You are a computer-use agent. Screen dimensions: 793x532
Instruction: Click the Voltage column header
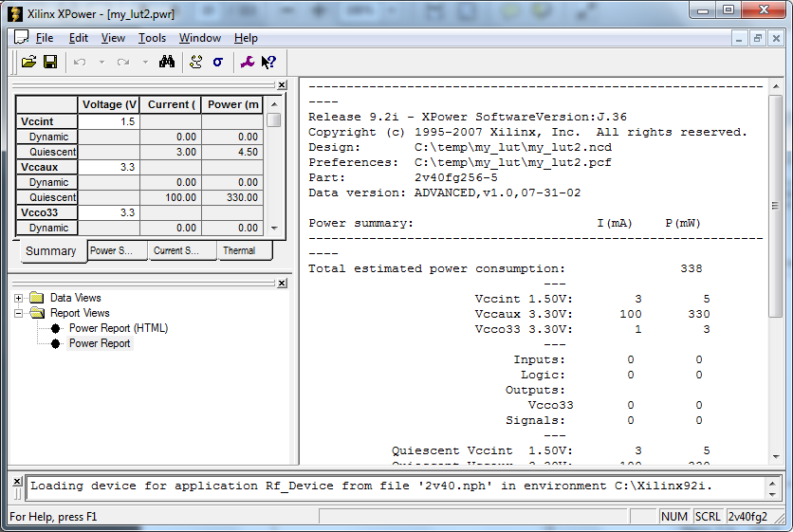(109, 104)
